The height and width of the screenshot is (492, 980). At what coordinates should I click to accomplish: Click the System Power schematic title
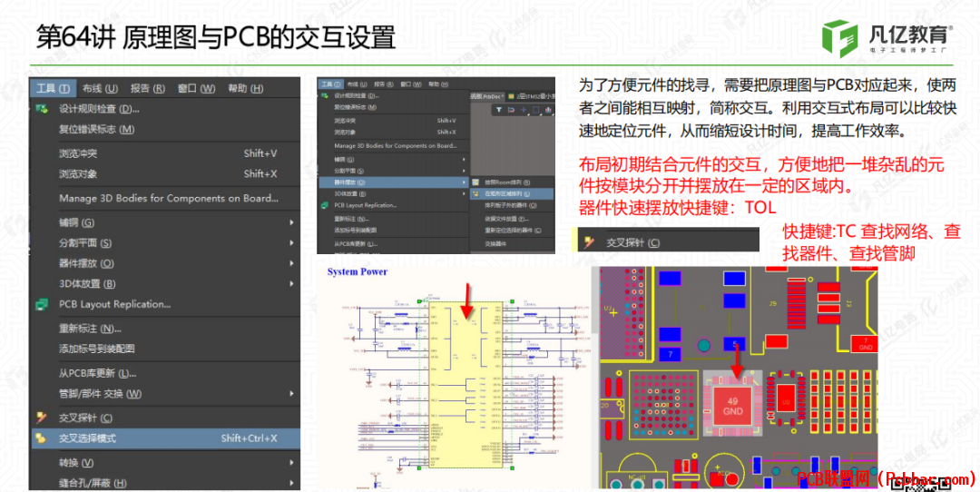coord(358,272)
